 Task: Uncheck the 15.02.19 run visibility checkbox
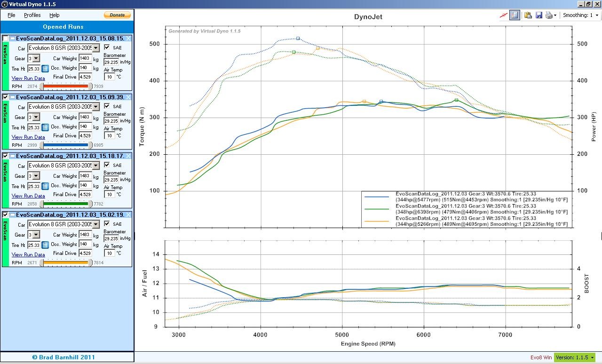click(5, 214)
